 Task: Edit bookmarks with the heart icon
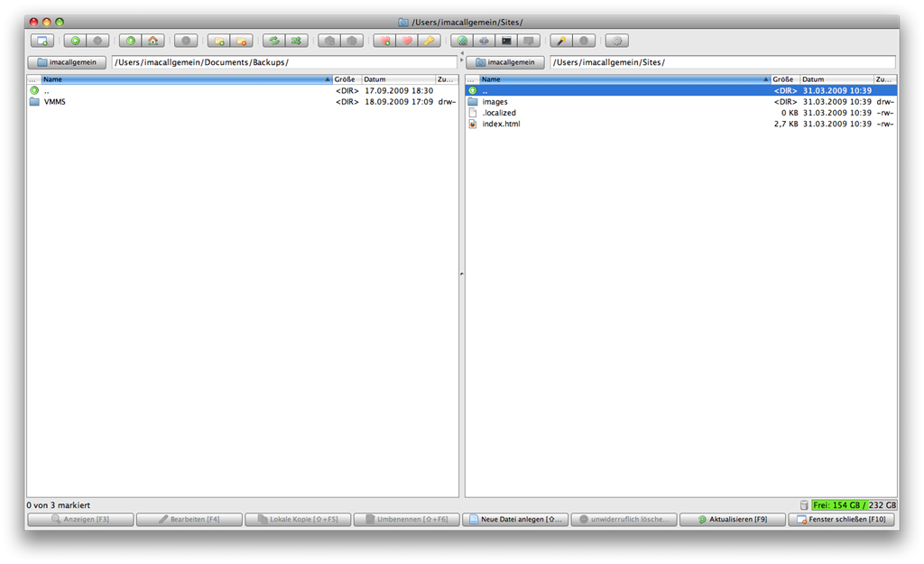pyautogui.click(x=407, y=41)
